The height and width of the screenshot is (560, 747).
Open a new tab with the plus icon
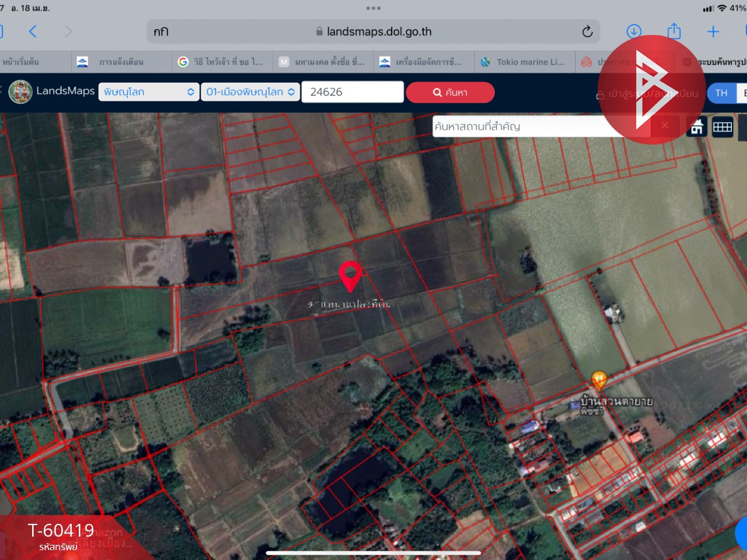[x=713, y=32]
